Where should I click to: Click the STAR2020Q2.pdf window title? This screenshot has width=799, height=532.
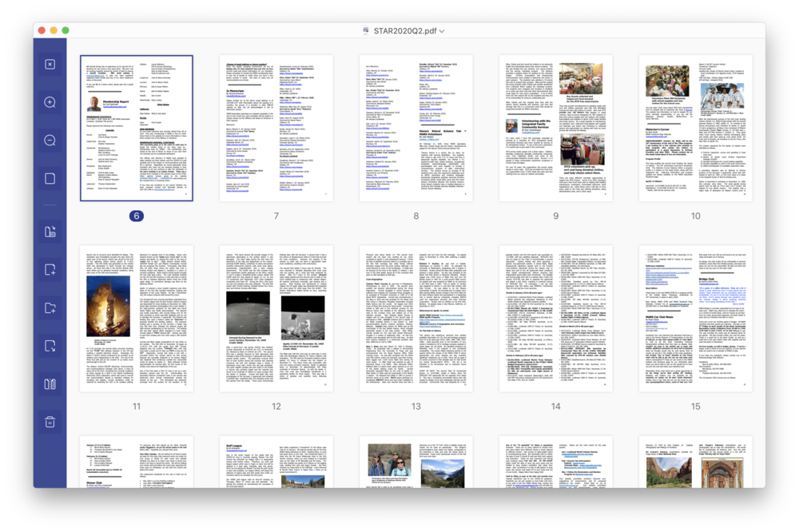click(404, 31)
